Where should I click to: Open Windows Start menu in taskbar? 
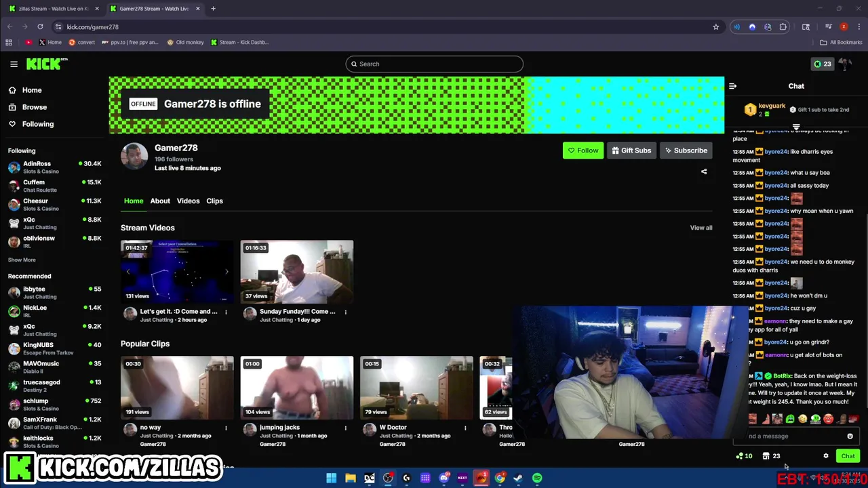[x=331, y=479]
